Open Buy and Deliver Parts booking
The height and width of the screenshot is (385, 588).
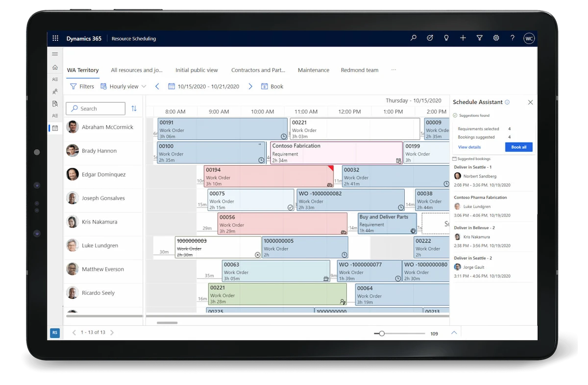387,223
